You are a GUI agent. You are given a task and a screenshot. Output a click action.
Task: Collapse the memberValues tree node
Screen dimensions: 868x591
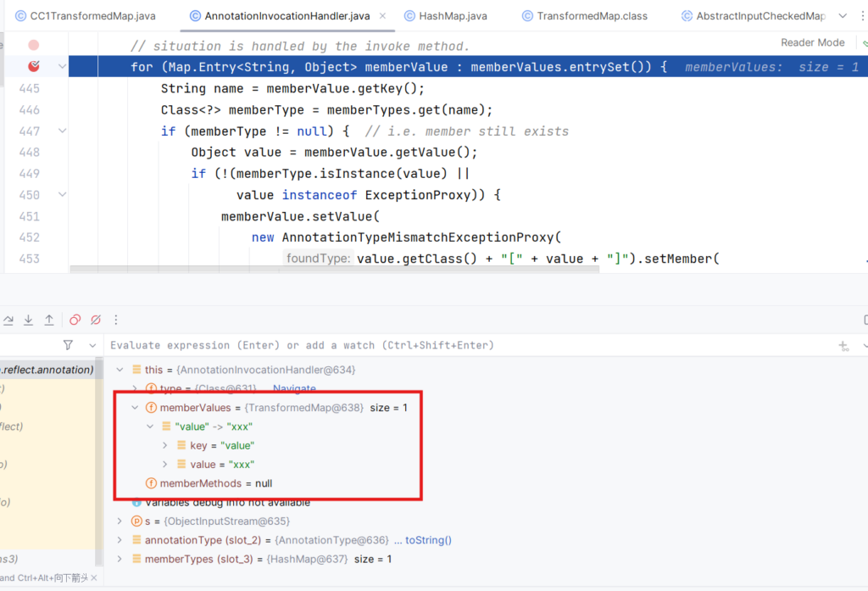pyautogui.click(x=136, y=408)
